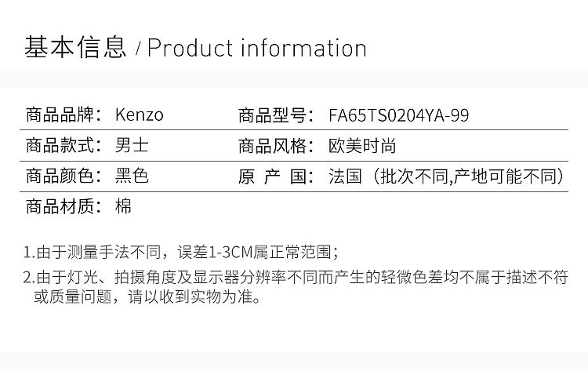Click the Kenzo brand name
The width and height of the screenshot is (588, 371).
pyautogui.click(x=140, y=115)
